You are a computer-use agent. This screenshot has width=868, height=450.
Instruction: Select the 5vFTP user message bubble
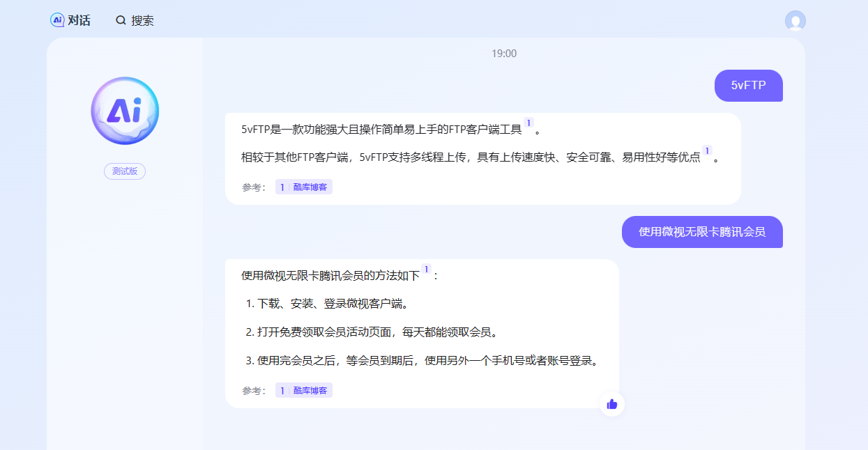pos(748,86)
